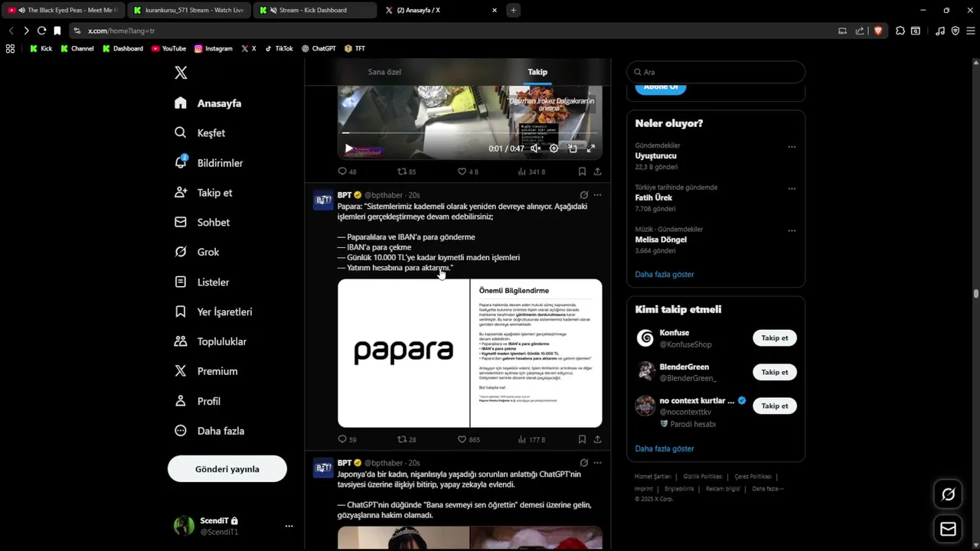Expand video to fullscreen

[x=590, y=148]
